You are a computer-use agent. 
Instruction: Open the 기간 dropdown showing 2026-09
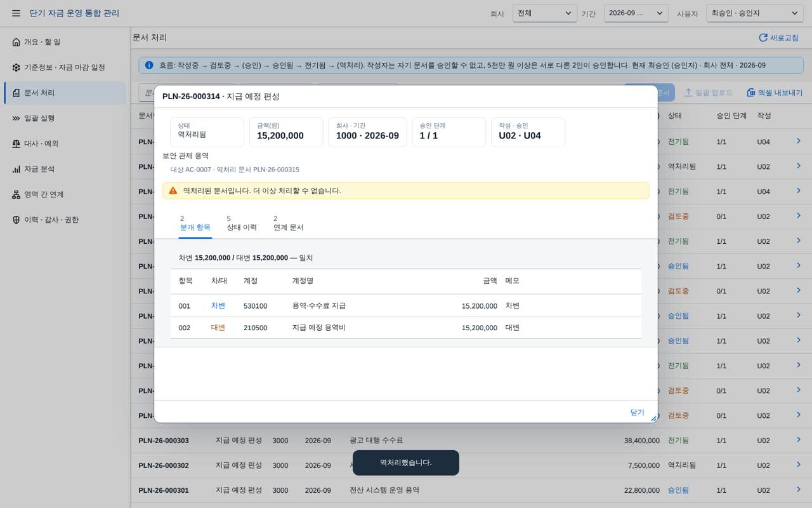click(636, 13)
